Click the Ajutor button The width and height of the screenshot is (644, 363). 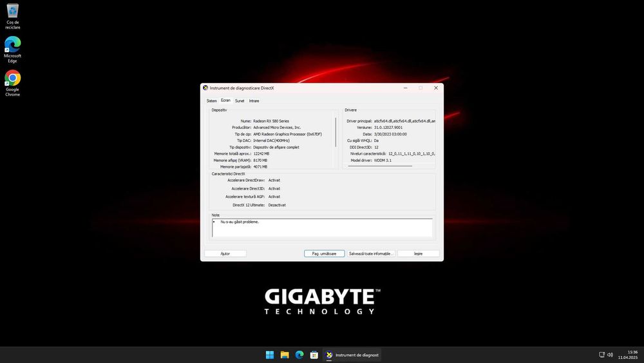point(225,253)
